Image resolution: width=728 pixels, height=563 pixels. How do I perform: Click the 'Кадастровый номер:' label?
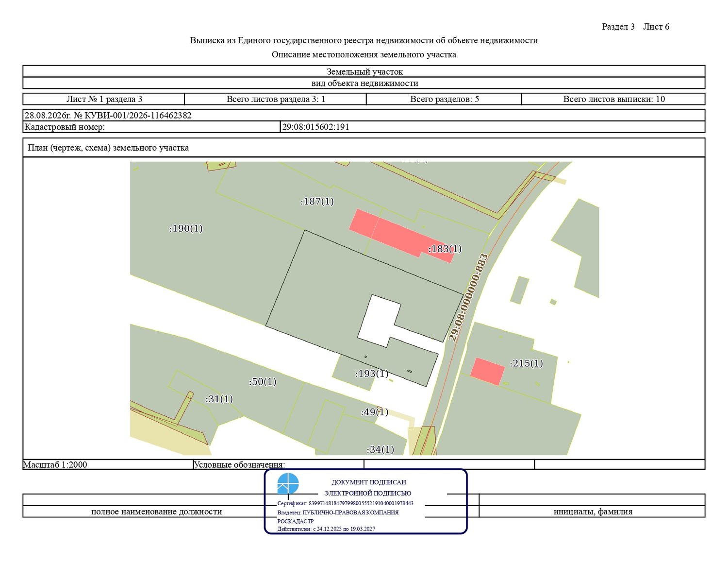(65, 127)
